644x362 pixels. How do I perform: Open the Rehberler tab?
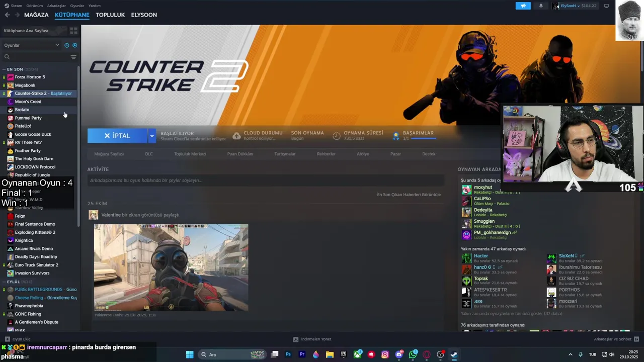click(326, 154)
